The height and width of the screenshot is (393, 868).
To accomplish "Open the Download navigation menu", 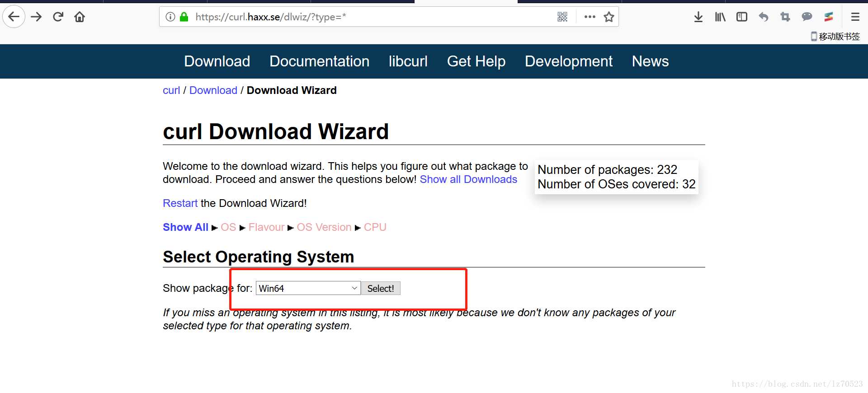I will (217, 61).
